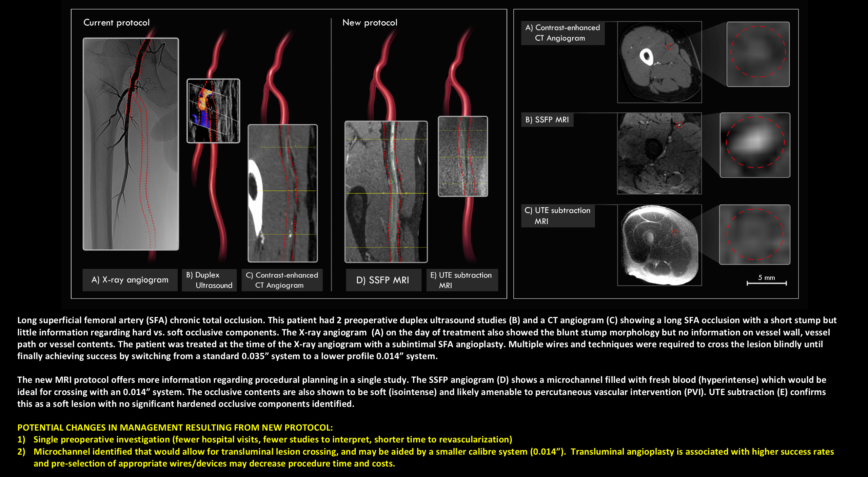Click the 'E) UTE subtraction MRI' bottom label

(461, 280)
